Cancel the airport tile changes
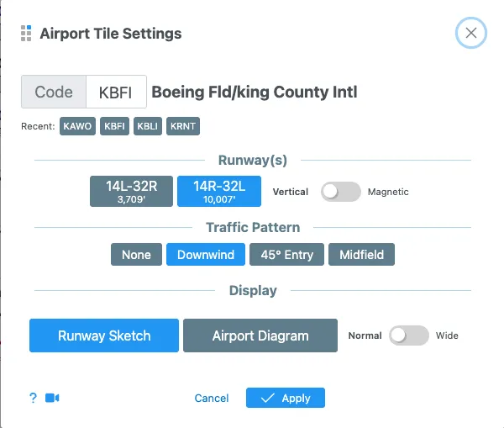504x428 pixels. click(212, 399)
